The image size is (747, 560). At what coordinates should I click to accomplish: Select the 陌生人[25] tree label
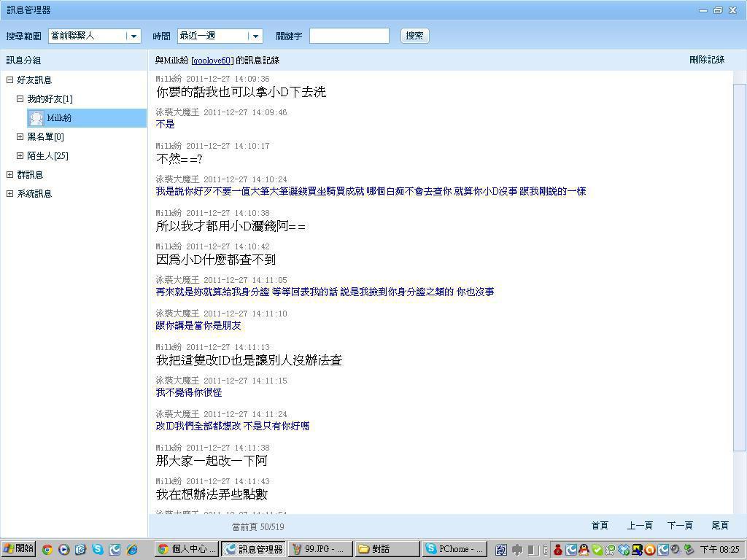click(x=47, y=156)
